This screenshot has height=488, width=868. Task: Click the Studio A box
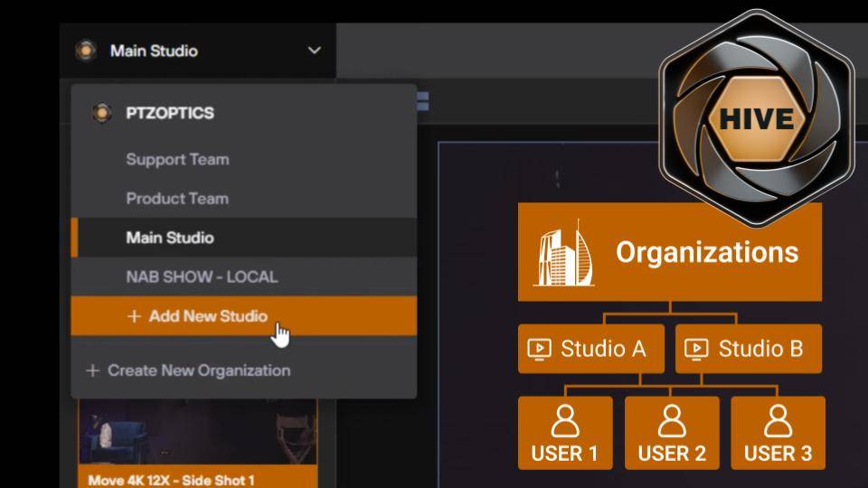(x=591, y=349)
